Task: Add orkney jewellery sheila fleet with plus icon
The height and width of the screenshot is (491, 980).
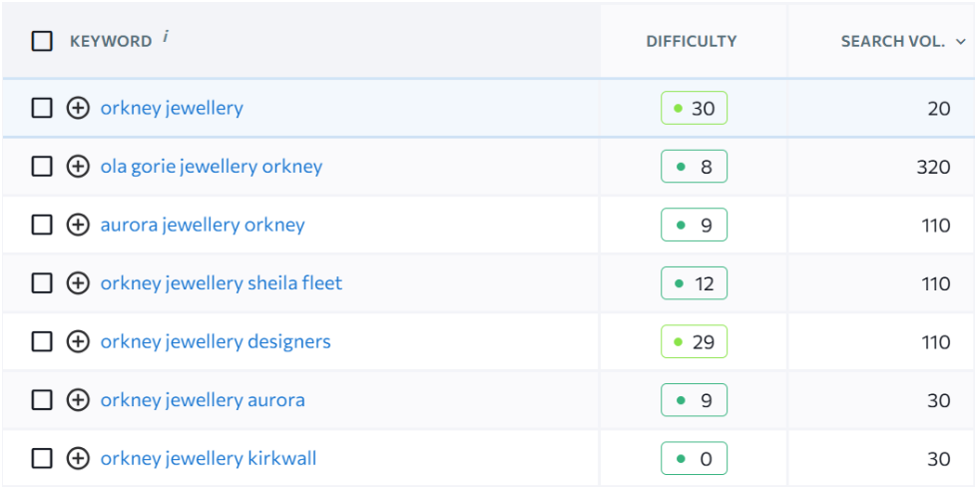Action: point(78,283)
